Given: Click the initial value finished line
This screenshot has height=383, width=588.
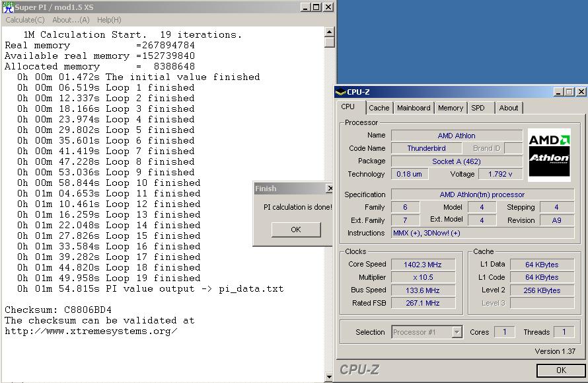Looking at the screenshot, I should (x=138, y=77).
